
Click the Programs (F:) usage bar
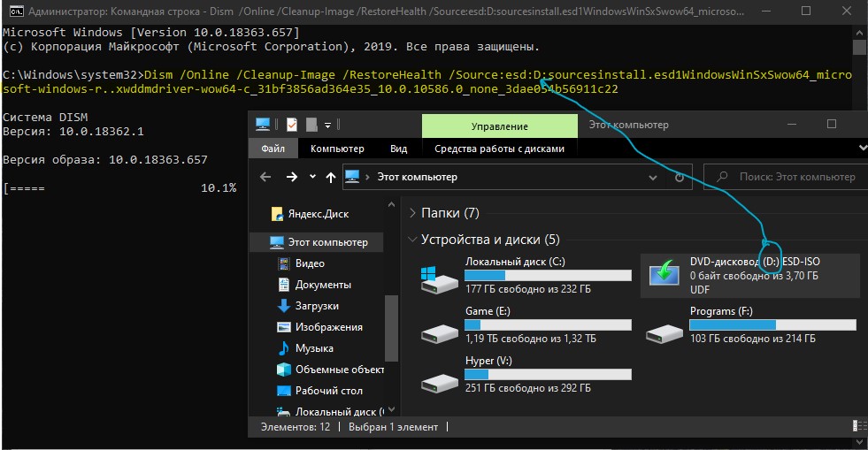[772, 324]
